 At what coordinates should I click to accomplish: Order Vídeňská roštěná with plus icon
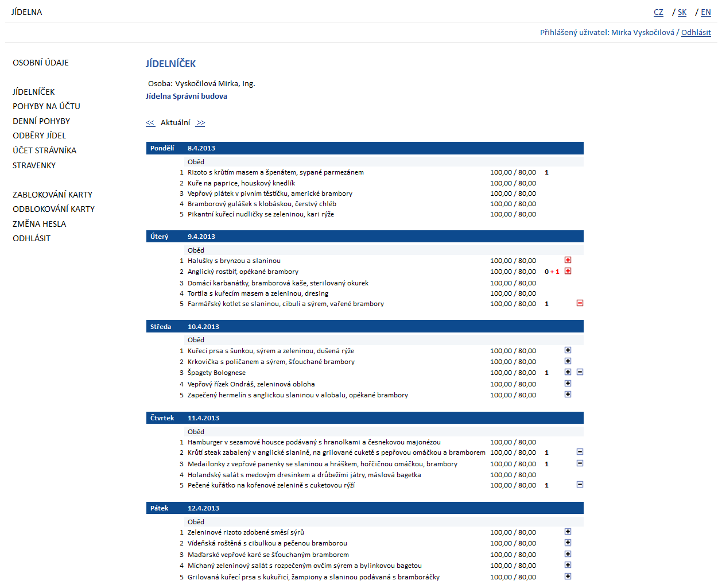click(568, 543)
